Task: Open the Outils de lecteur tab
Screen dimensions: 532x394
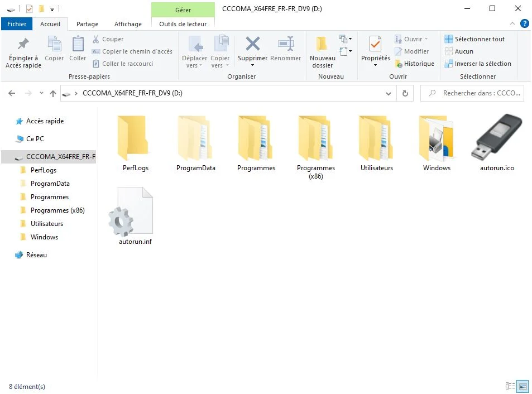Action: click(x=183, y=24)
